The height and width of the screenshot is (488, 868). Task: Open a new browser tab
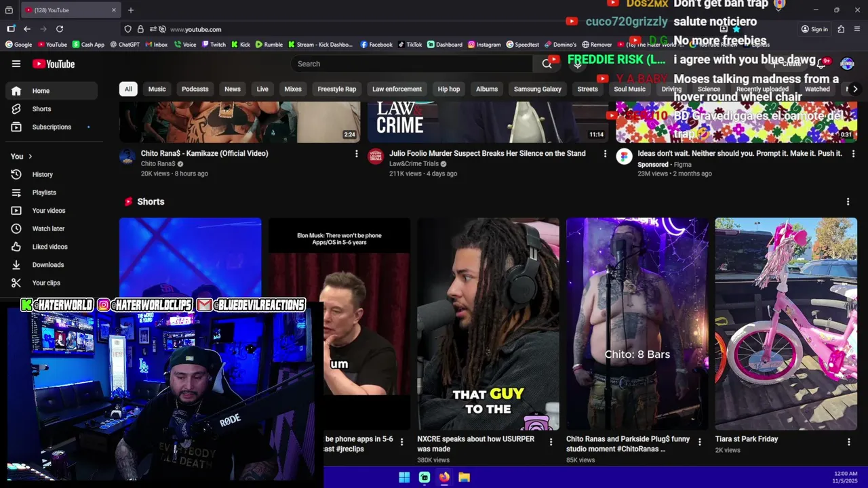(x=131, y=10)
